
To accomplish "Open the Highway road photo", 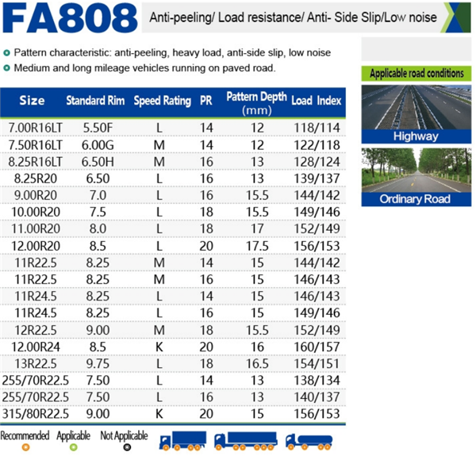I will coord(416,107).
